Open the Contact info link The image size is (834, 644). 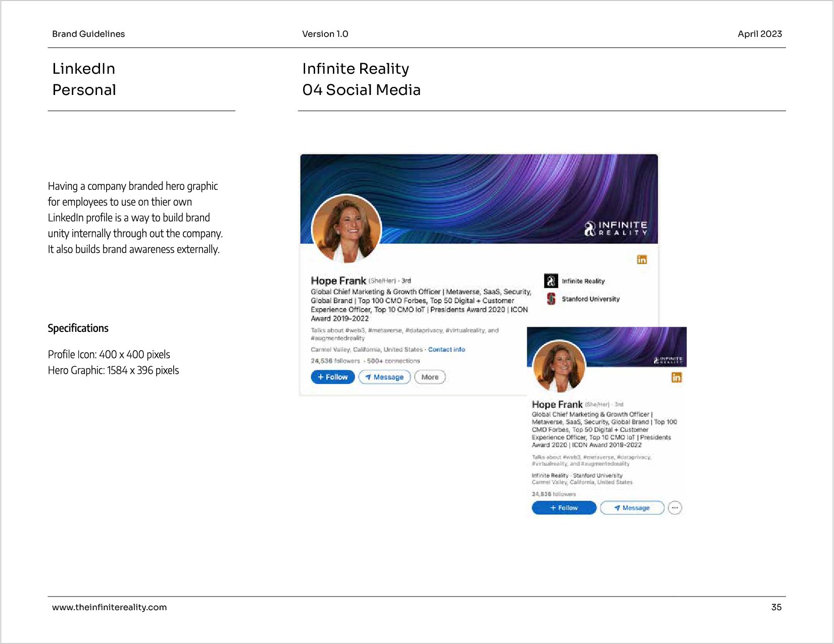[x=447, y=350]
